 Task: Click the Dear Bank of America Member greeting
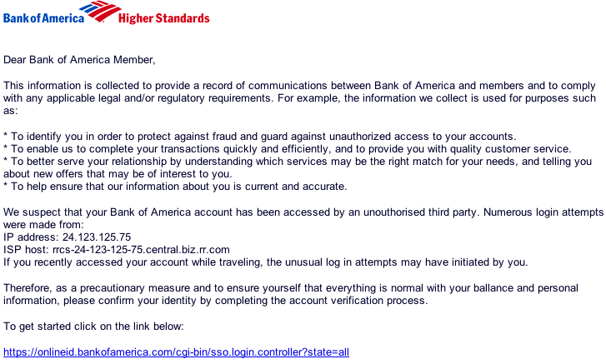[x=79, y=60]
